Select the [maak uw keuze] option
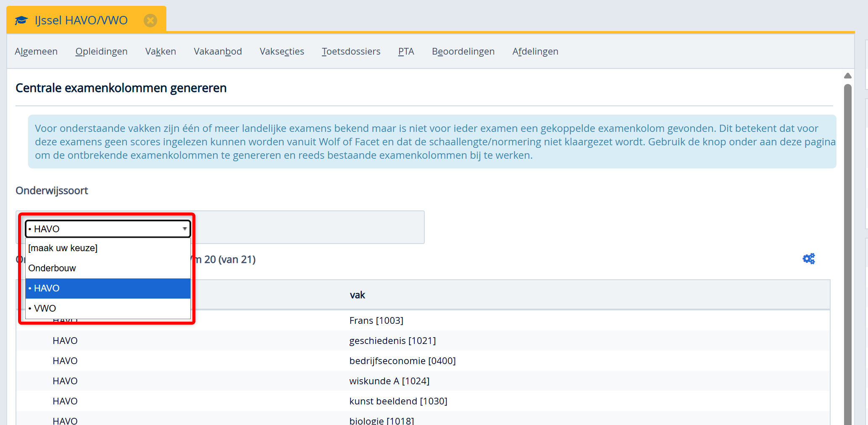 point(108,248)
